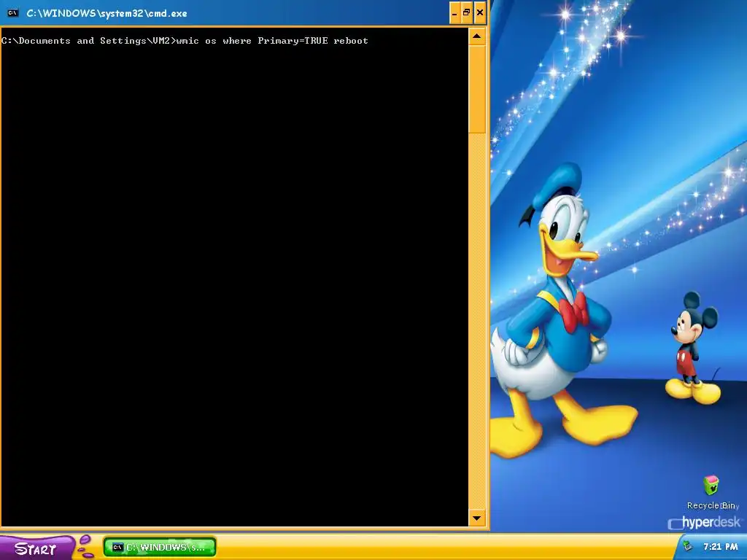Screen dimensions: 747x560
Task: Open the Start menu
Action: [36, 548]
